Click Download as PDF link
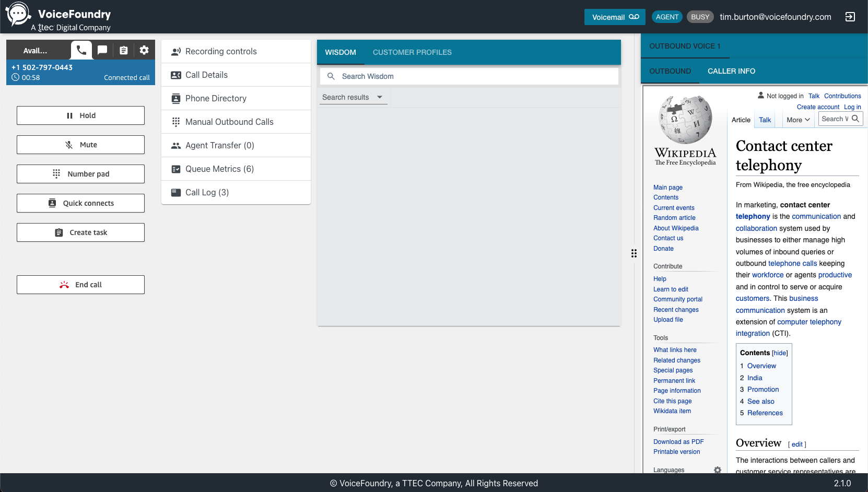Image resolution: width=868 pixels, height=492 pixels. [678, 442]
